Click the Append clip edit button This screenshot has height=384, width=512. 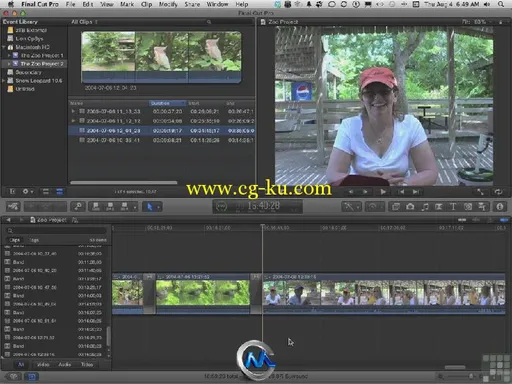[x=124, y=207]
